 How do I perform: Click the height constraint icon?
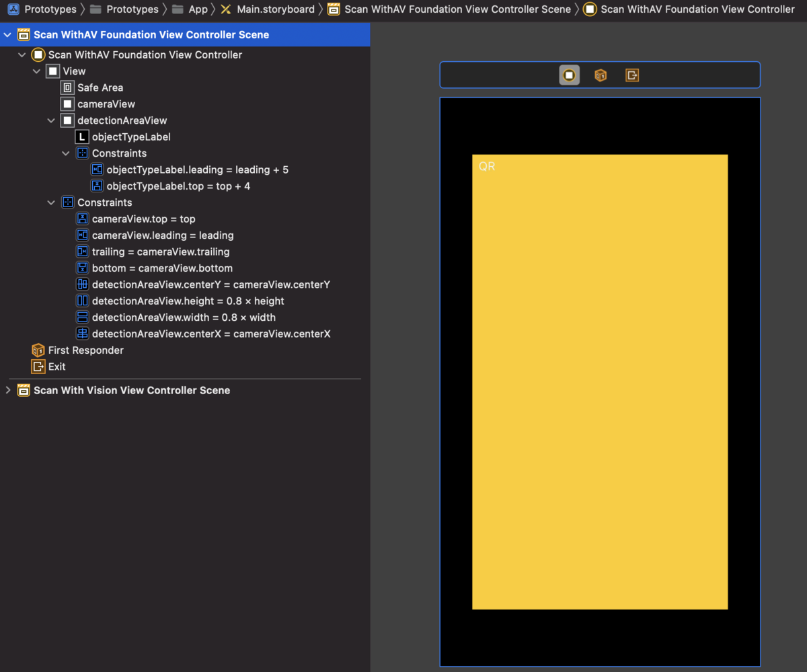[x=82, y=301]
